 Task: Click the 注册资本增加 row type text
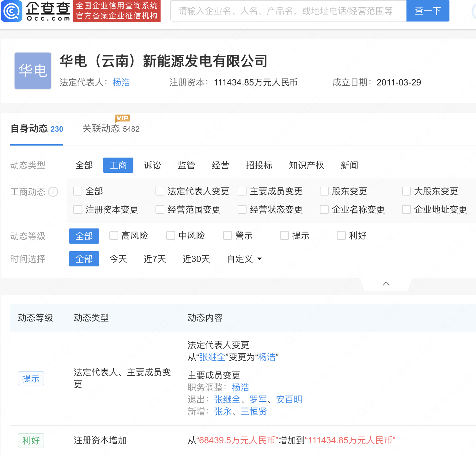point(100,440)
